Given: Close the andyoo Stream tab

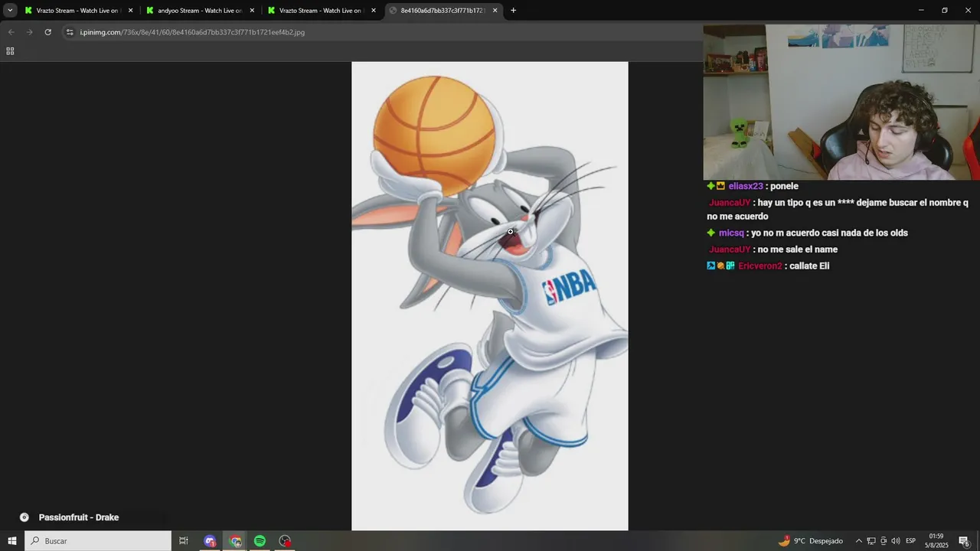Looking at the screenshot, I should coord(252,11).
